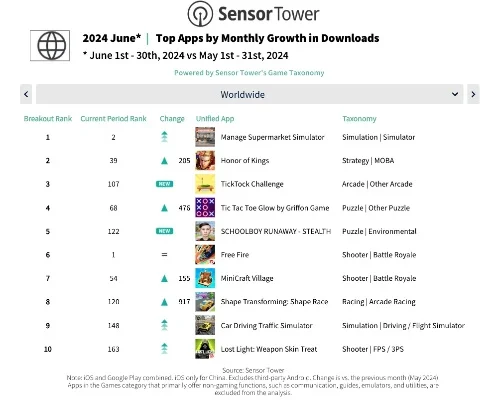Click the Taxonomy column header

[x=359, y=119]
